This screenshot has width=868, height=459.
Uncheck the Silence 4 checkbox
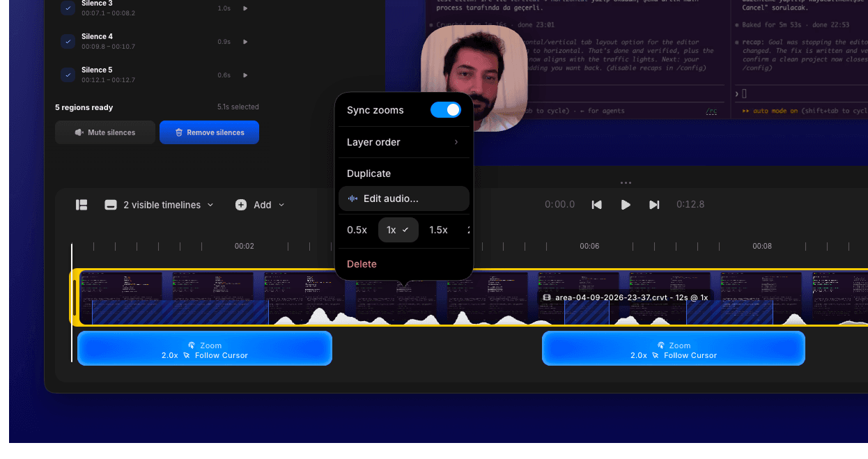click(x=68, y=42)
